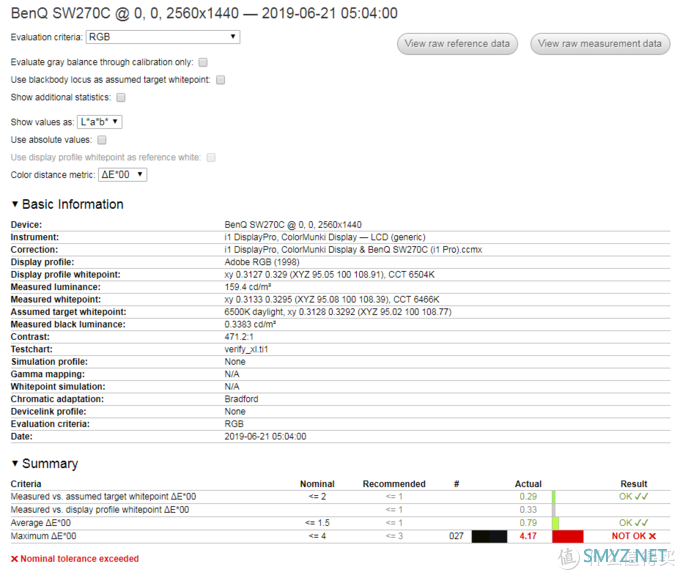The width and height of the screenshot is (680, 575).
Task: Click the Assumed target whitepoint 6500K daylight value
Action: click(338, 312)
